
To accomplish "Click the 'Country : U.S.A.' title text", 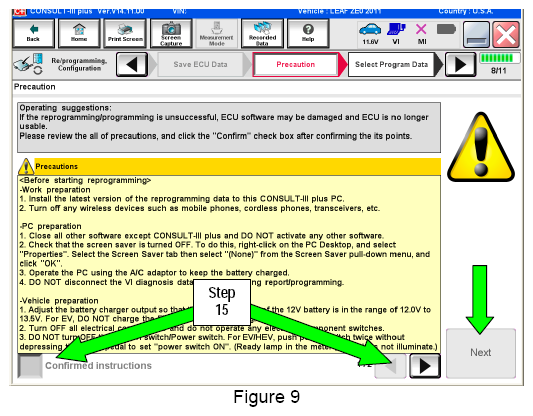I will pos(466,12).
